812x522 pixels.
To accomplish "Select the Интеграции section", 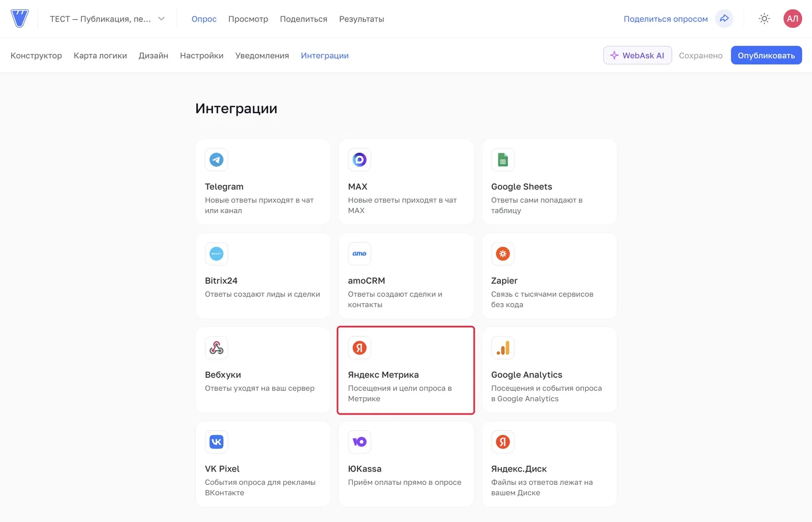I will [x=324, y=56].
